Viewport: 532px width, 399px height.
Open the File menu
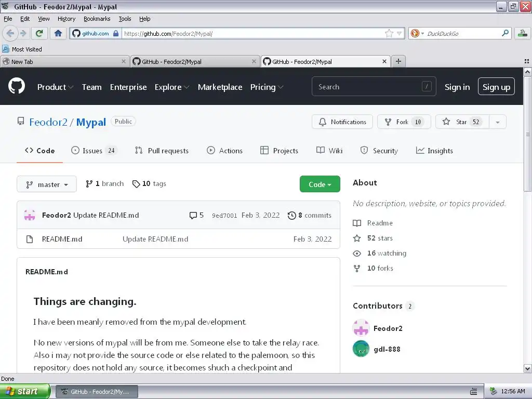(x=8, y=19)
